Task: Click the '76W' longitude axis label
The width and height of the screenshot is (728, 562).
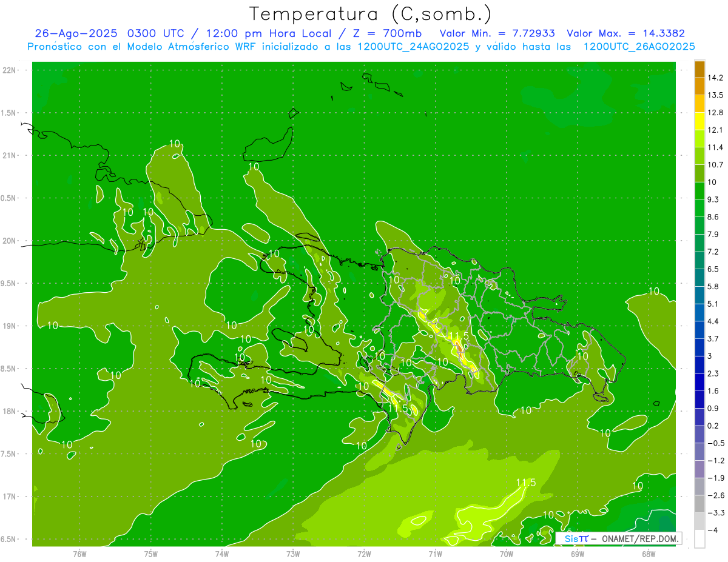Action: [79, 554]
